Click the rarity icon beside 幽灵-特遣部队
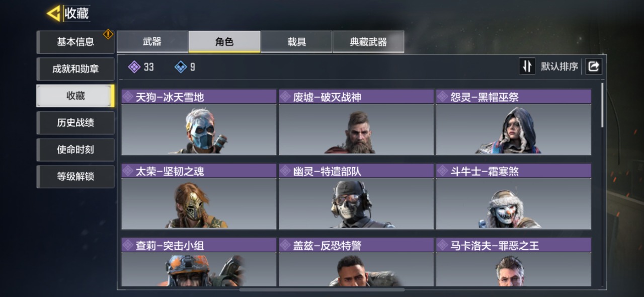The width and height of the screenshot is (644, 297). 285,171
